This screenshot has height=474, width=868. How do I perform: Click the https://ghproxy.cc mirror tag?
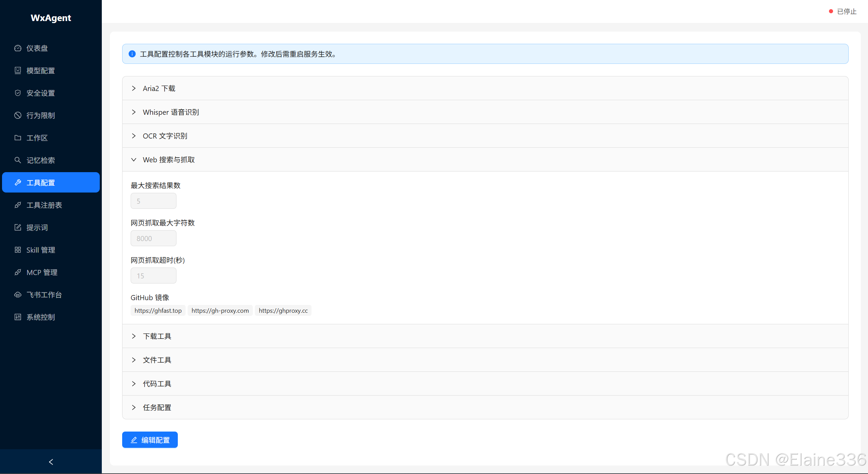[x=283, y=310]
